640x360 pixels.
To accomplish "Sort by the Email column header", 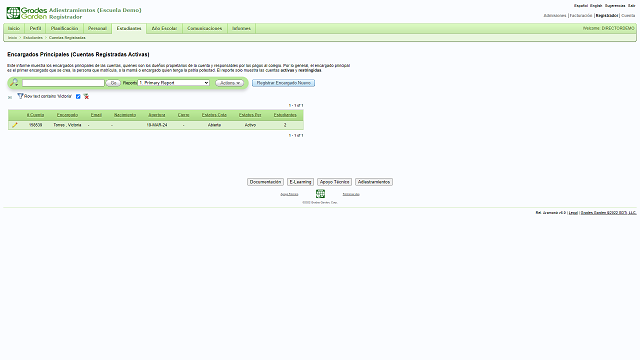I will point(96,115).
